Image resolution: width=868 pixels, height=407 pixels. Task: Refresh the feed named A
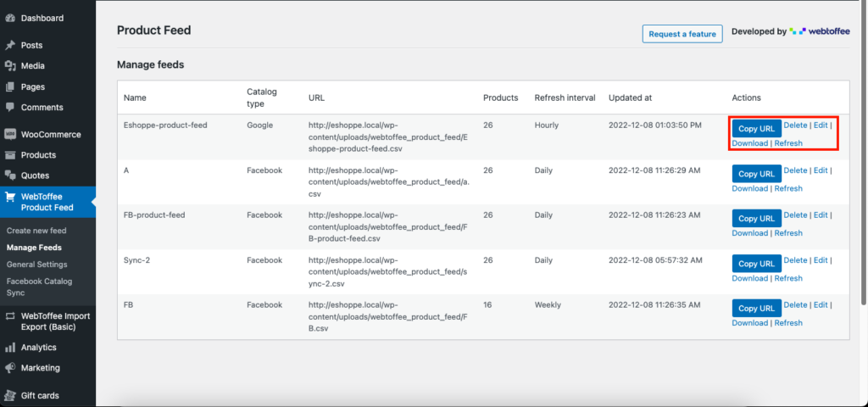[788, 188]
